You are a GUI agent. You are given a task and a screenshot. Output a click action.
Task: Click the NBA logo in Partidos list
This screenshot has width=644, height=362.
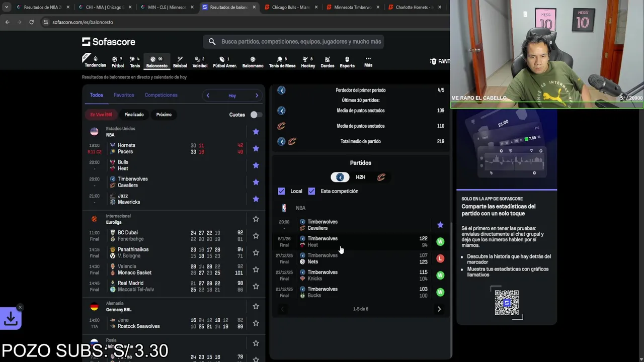[284, 208]
